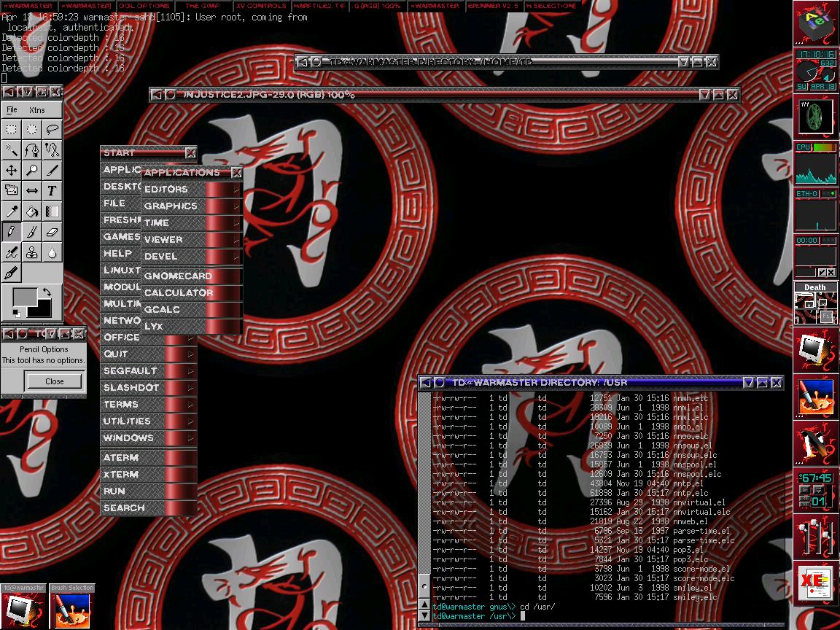Image resolution: width=840 pixels, height=630 pixels.
Task: Pick the Clone stamp tool
Action: coord(32,252)
